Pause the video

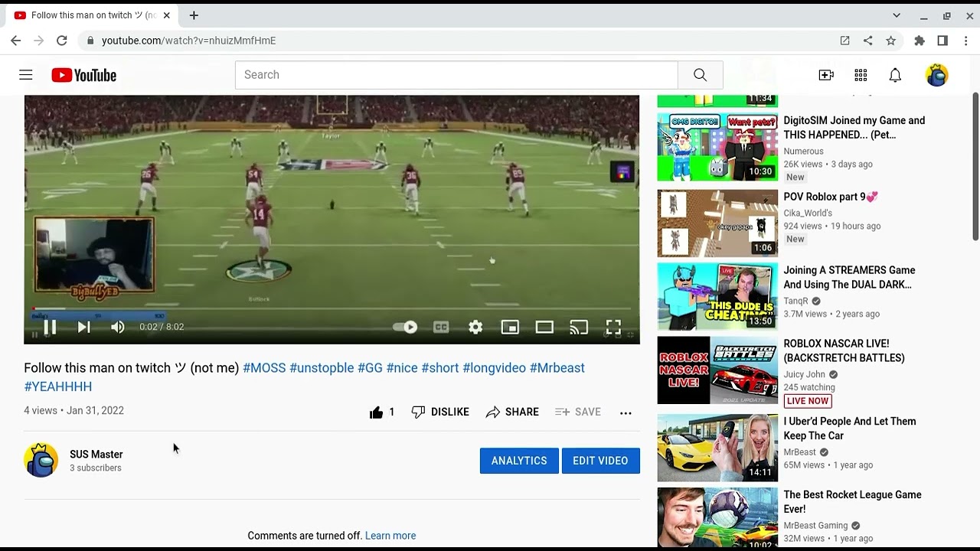click(50, 328)
